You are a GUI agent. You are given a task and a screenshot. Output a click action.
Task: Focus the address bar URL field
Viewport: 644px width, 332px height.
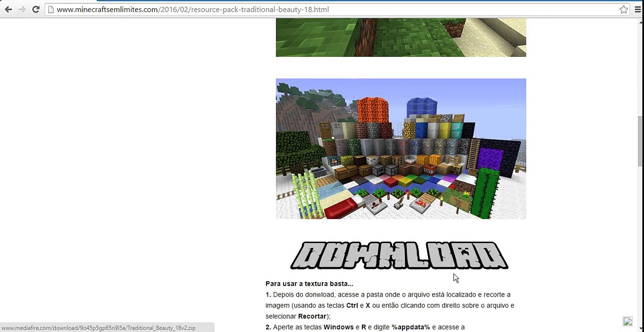337,9
